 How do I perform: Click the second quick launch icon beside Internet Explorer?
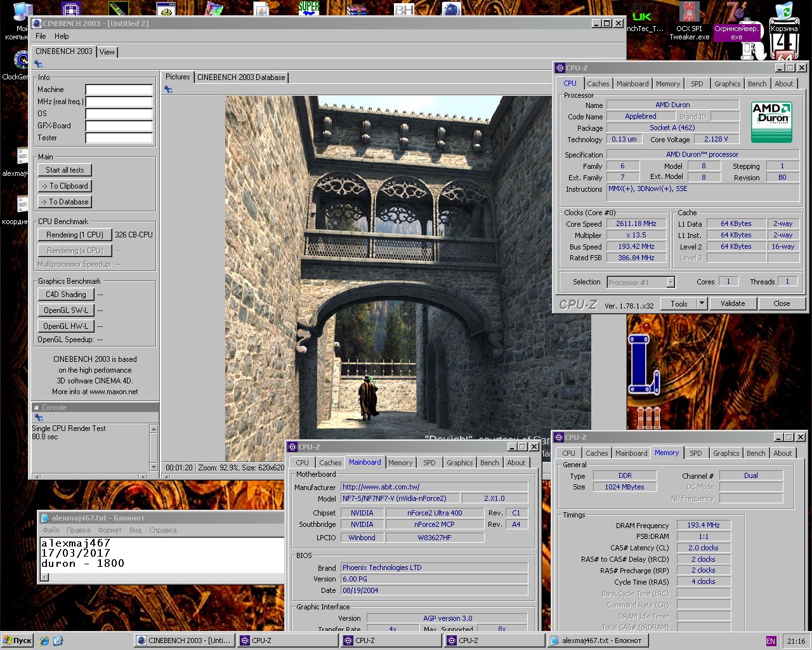tap(58, 640)
